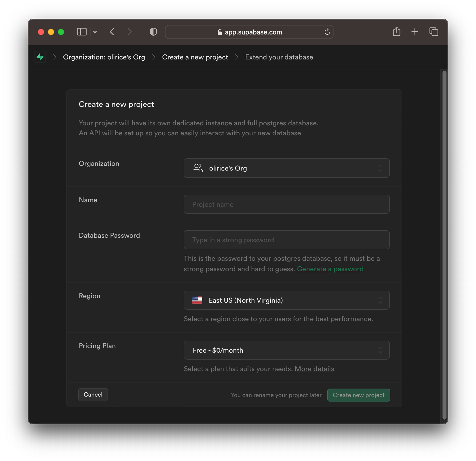Click the Generate a password link

330,269
